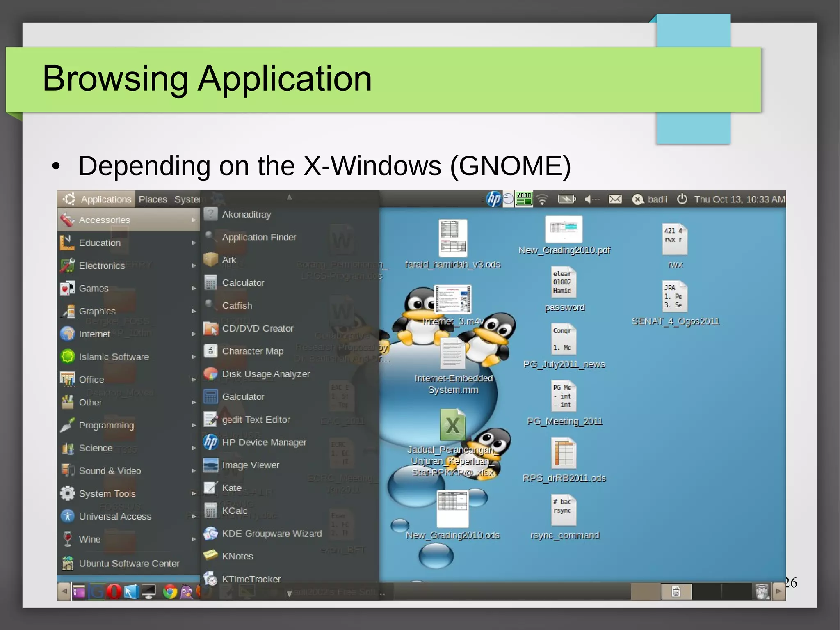Click the power shutdown icon
The width and height of the screenshot is (840, 630).
click(682, 199)
